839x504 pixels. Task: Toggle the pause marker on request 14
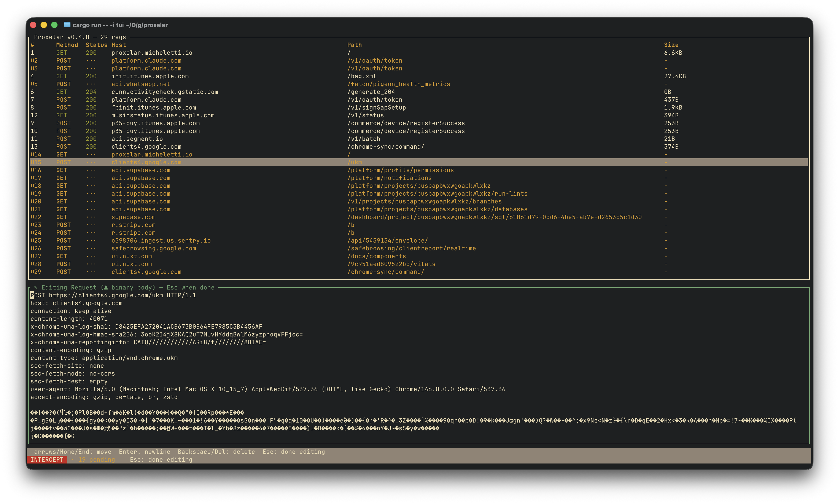point(32,154)
